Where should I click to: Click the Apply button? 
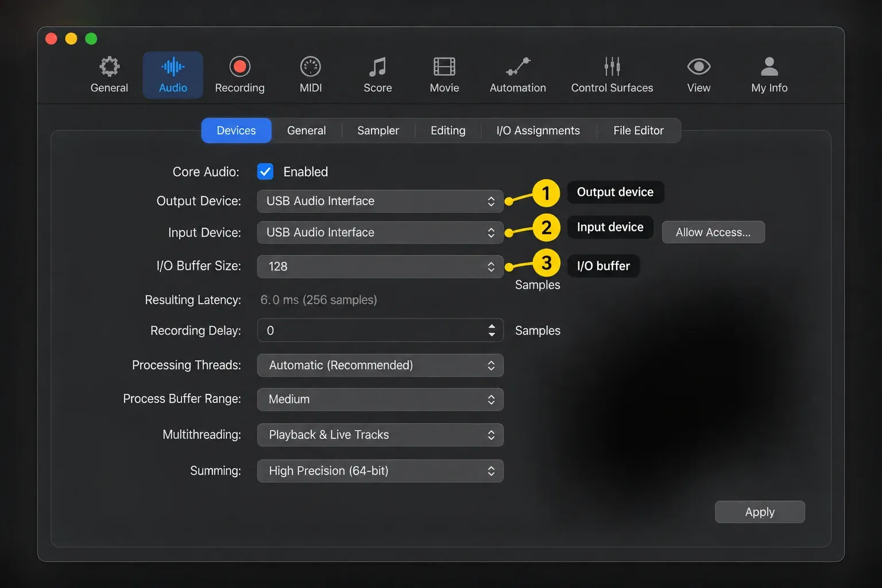[760, 512]
